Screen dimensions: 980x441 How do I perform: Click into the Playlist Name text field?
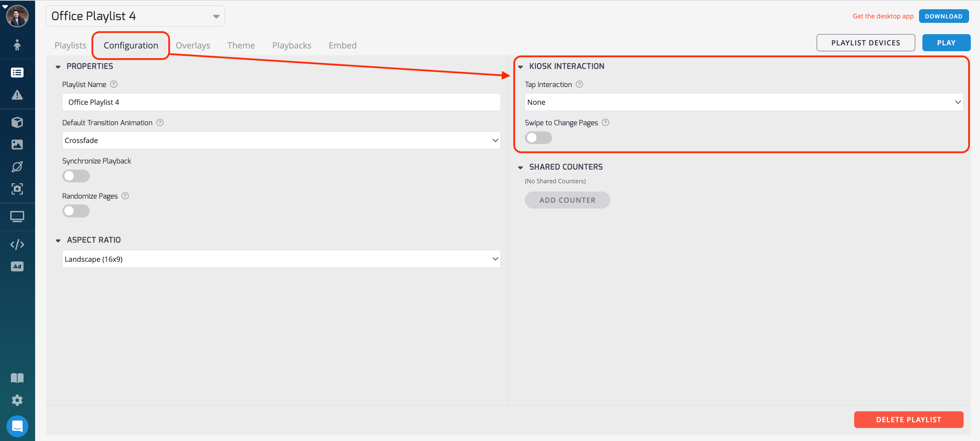(281, 102)
